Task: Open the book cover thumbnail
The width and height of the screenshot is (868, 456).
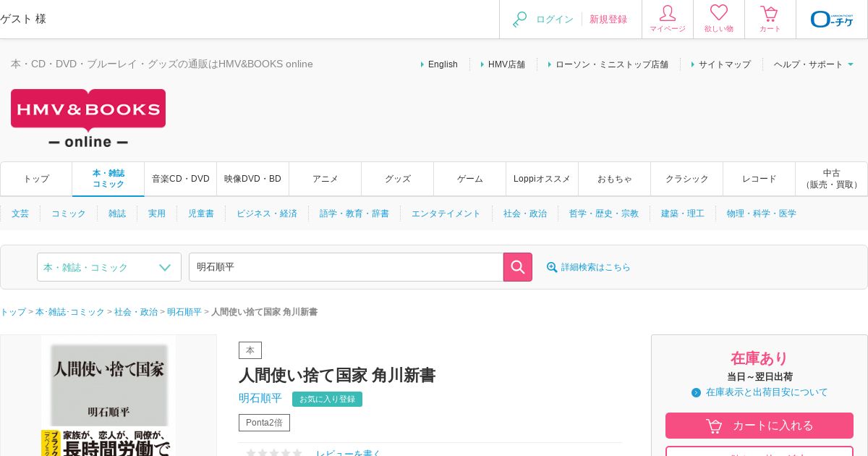Action: click(109, 396)
